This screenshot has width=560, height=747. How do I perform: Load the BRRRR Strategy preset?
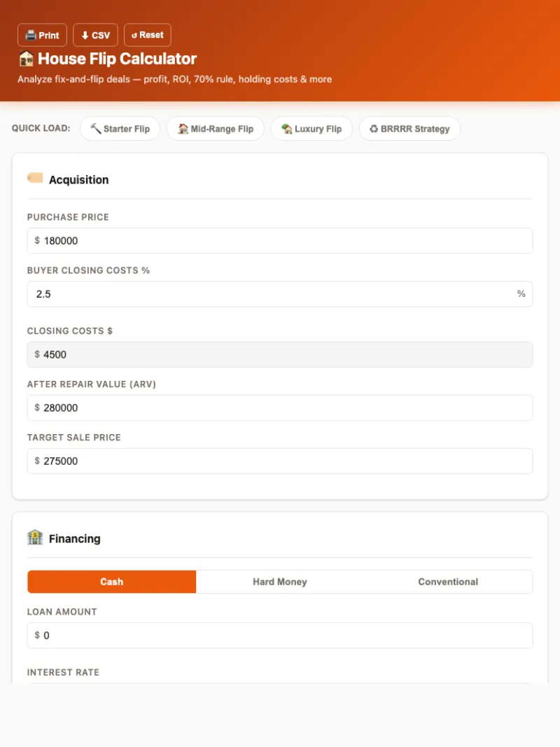(x=409, y=129)
